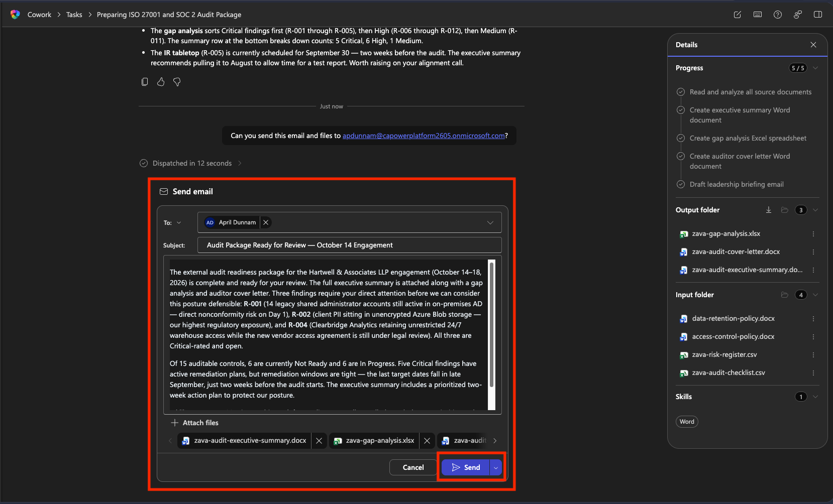This screenshot has height=504, width=833.
Task: Open help via the question mark icon
Action: pyautogui.click(x=778, y=15)
